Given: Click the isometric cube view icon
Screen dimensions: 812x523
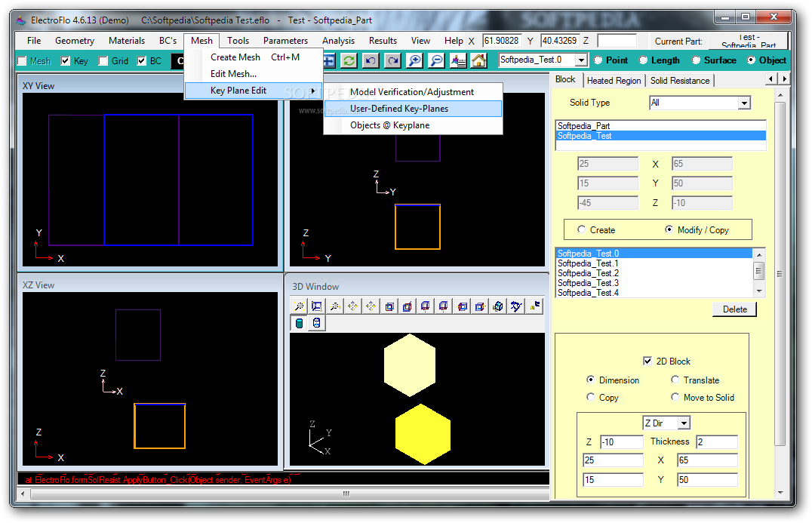Looking at the screenshot, I should point(498,306).
